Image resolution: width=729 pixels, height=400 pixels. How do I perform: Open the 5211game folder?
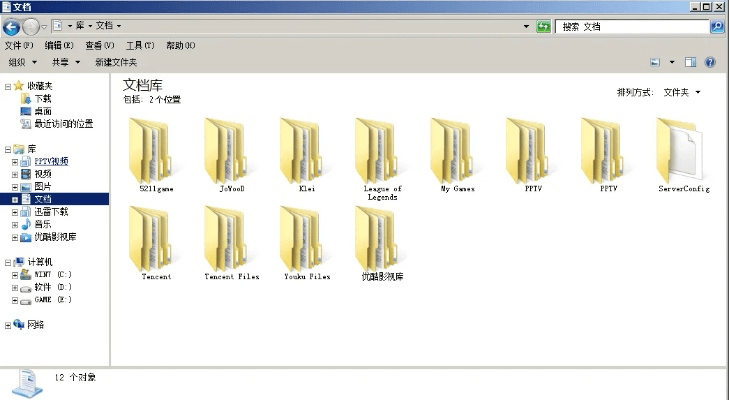(x=154, y=150)
